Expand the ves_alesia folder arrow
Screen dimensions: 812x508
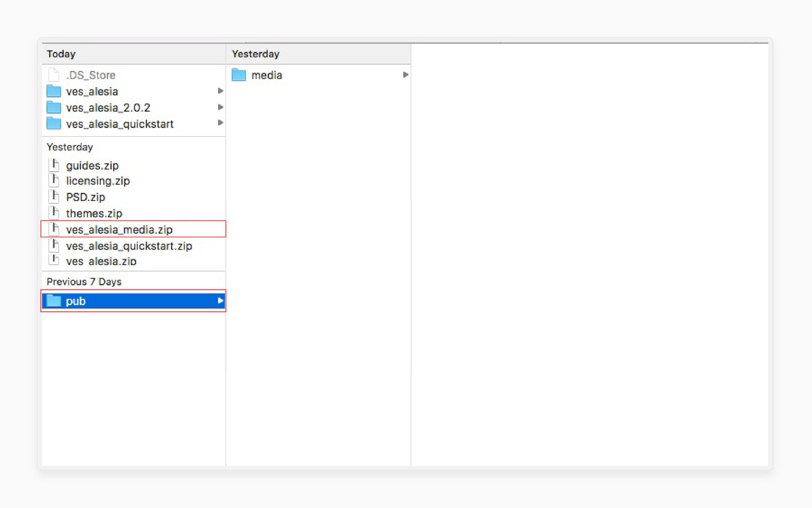(x=220, y=91)
